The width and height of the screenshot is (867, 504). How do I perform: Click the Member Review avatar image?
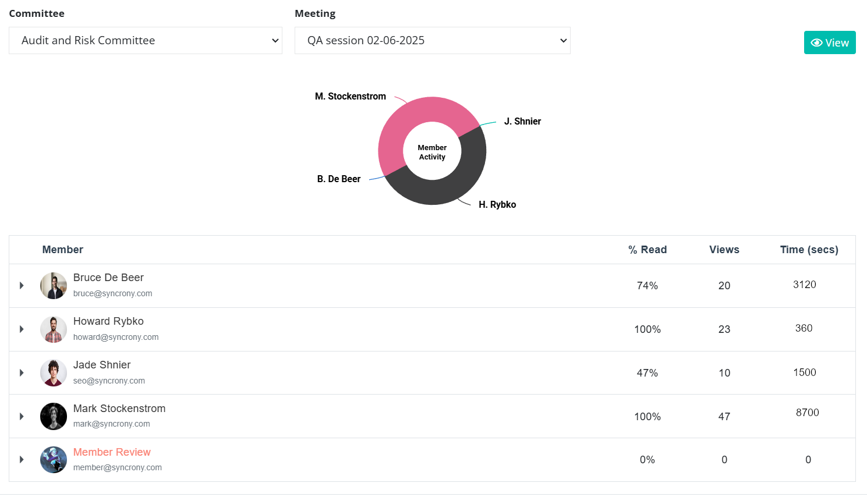53,459
